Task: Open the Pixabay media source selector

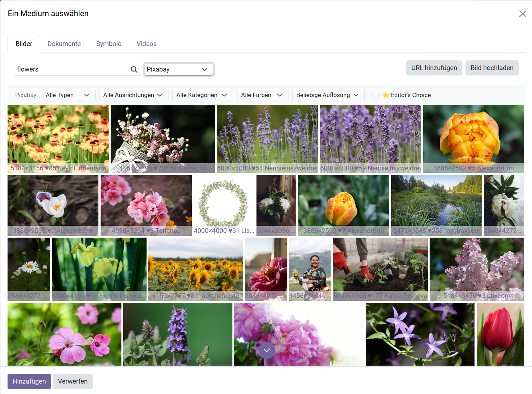Action: click(x=179, y=69)
